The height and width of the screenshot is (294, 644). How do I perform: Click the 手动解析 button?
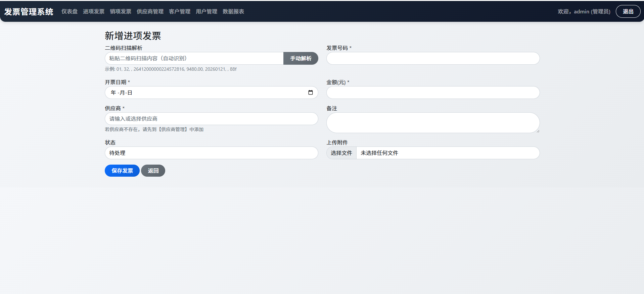pos(301,58)
